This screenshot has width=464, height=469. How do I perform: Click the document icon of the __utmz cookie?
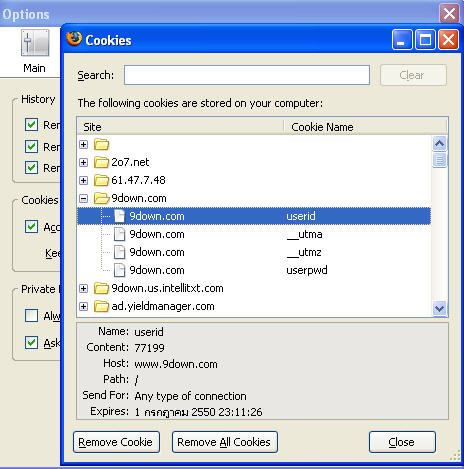click(119, 252)
